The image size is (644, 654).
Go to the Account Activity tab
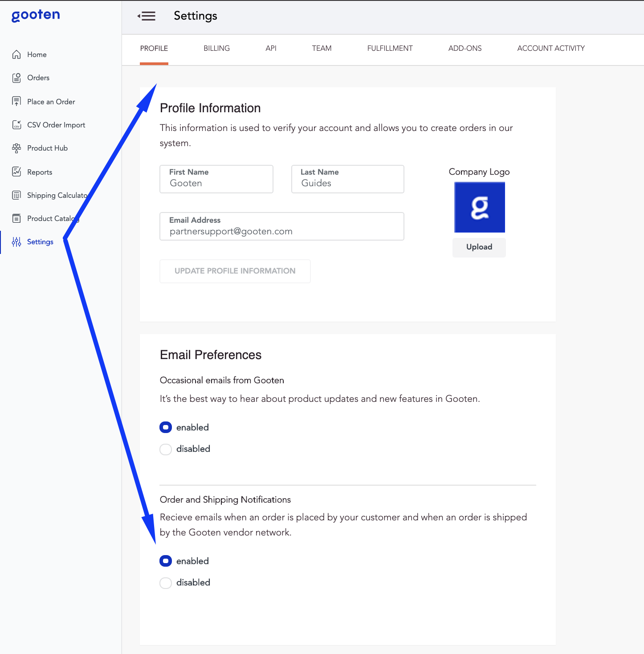[550, 48]
